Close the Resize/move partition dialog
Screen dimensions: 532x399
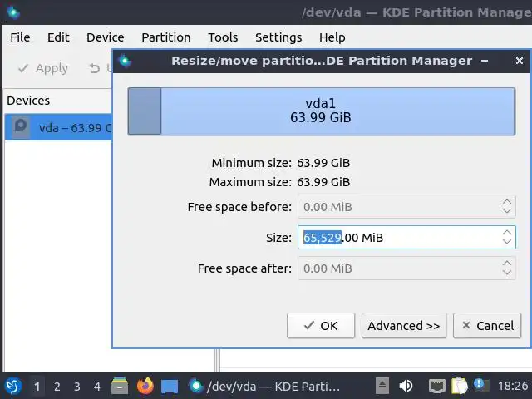[519, 61]
